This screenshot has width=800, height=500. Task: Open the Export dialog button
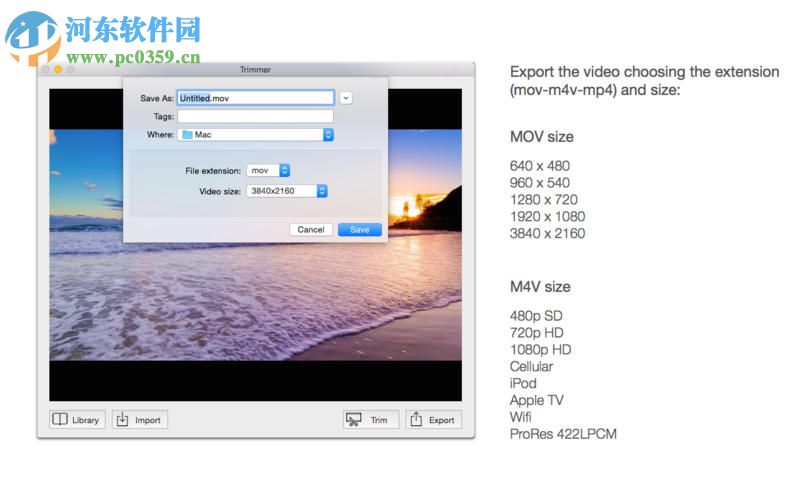coord(434,419)
